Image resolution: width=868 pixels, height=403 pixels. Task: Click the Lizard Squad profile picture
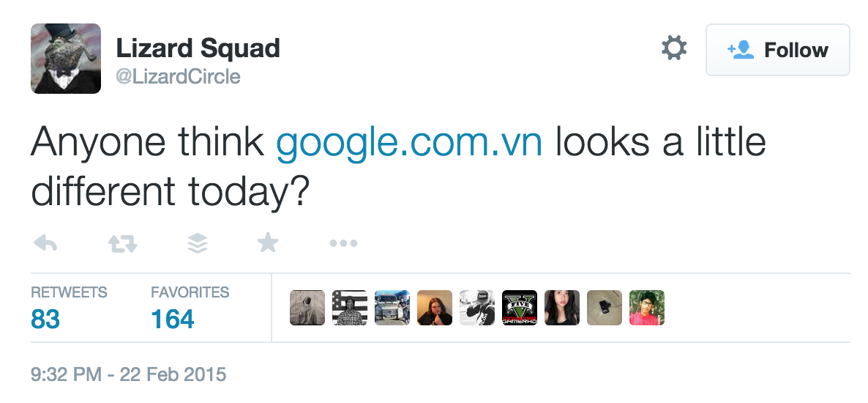[x=66, y=59]
